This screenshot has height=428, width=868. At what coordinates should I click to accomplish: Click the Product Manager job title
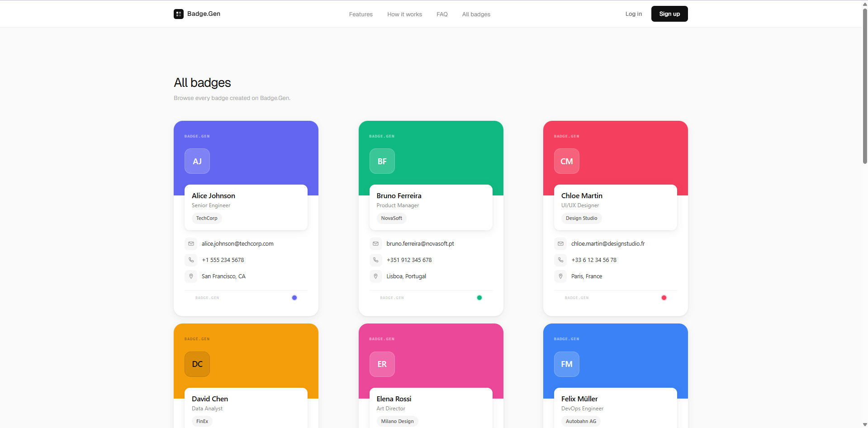pos(398,205)
